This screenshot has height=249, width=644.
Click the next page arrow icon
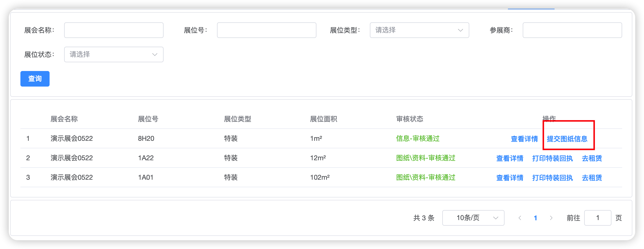click(x=551, y=218)
